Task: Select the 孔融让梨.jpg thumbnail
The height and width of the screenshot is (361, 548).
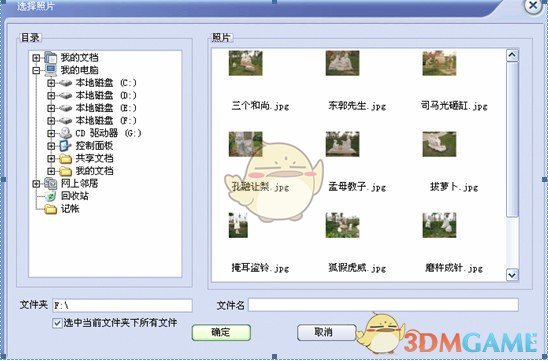Action: coord(246,144)
